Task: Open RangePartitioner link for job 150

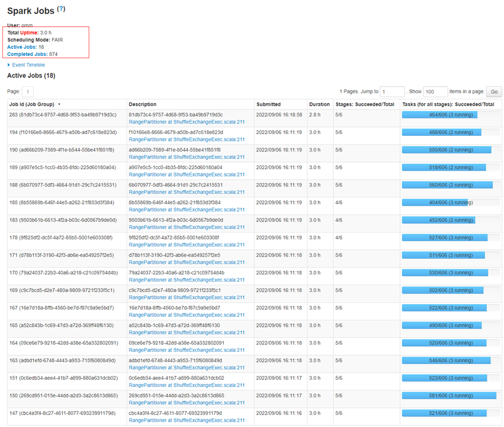Action: coord(187,403)
